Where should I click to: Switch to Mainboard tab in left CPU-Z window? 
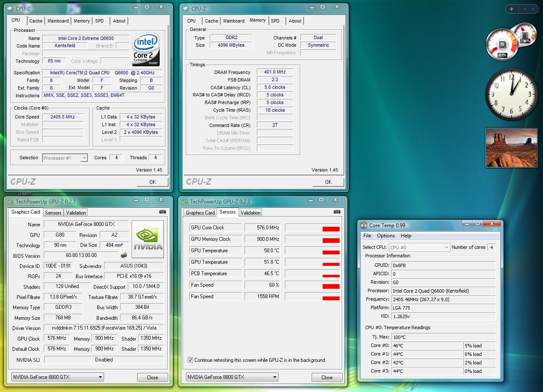(x=58, y=21)
